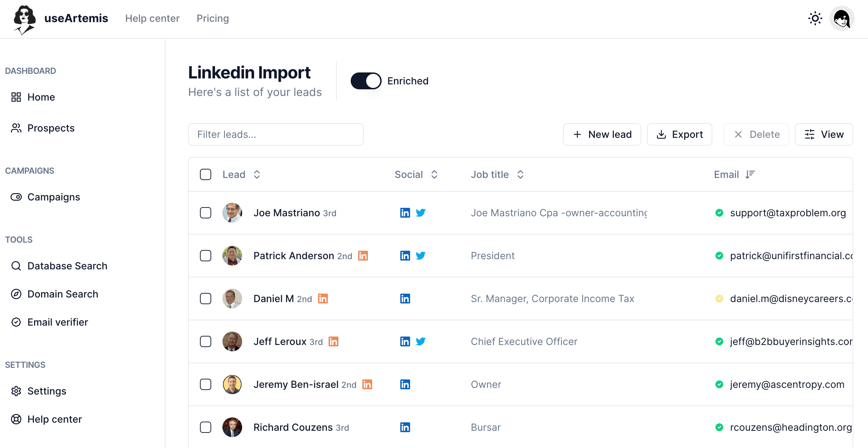Check the select-all leads checkbox
This screenshot has width=868, height=448.
pyautogui.click(x=206, y=174)
